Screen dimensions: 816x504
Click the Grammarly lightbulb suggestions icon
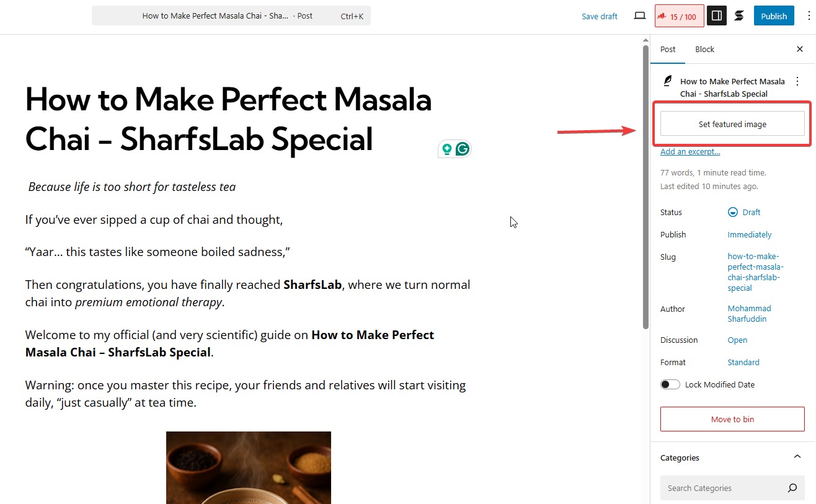(448, 149)
